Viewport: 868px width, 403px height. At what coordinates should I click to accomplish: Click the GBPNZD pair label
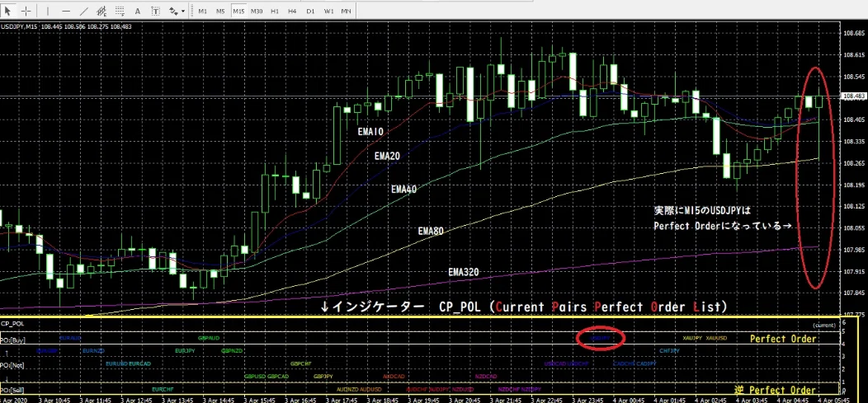coord(232,350)
